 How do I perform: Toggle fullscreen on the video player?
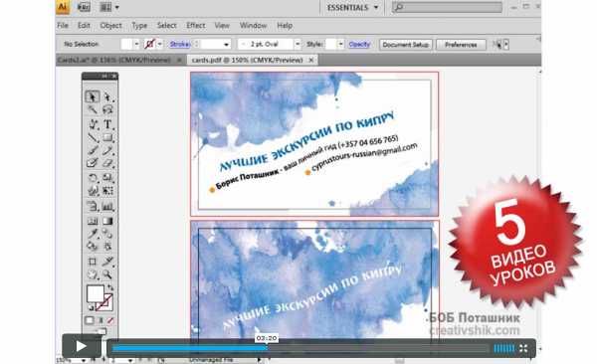[x=523, y=348]
